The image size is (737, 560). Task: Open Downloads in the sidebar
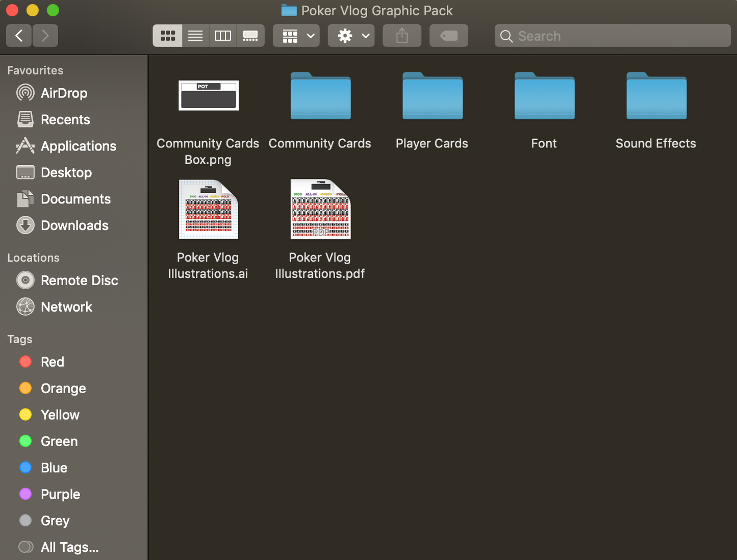[74, 225]
